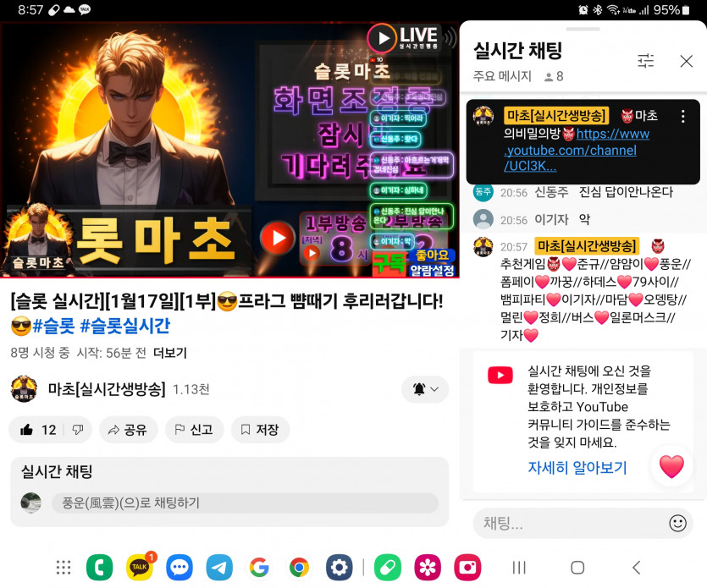Image resolution: width=707 pixels, height=588 pixels.
Task: Open the green Phone app
Action: pyautogui.click(x=100, y=568)
